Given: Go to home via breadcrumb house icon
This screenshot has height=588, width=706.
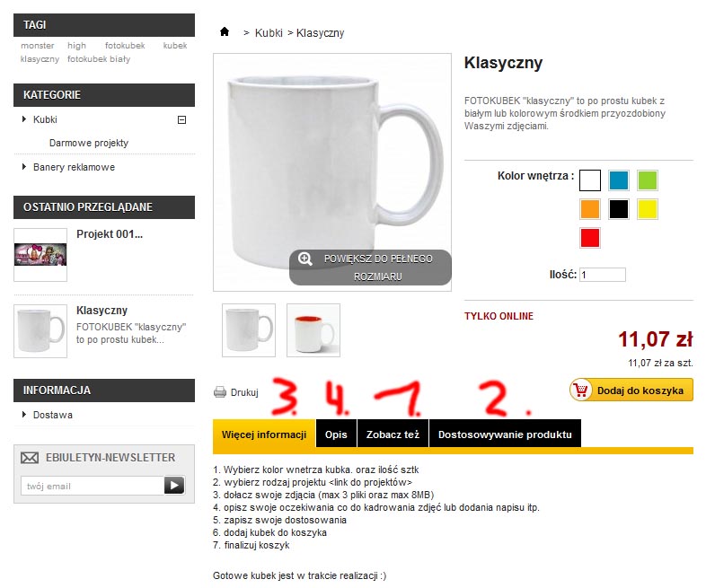Looking at the screenshot, I should point(225,31).
